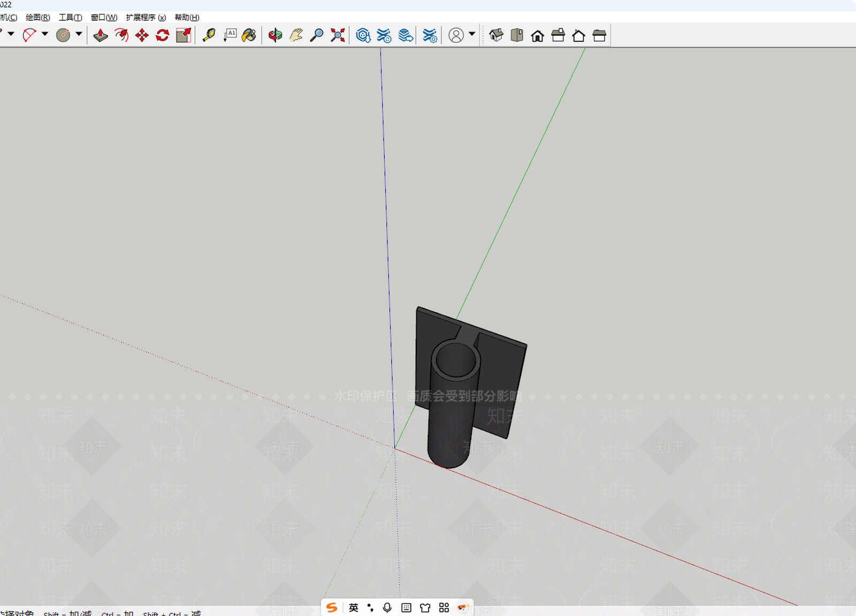Viewport: 856px width, 616px height.
Task: Select the Pan hand tool
Action: (296, 35)
